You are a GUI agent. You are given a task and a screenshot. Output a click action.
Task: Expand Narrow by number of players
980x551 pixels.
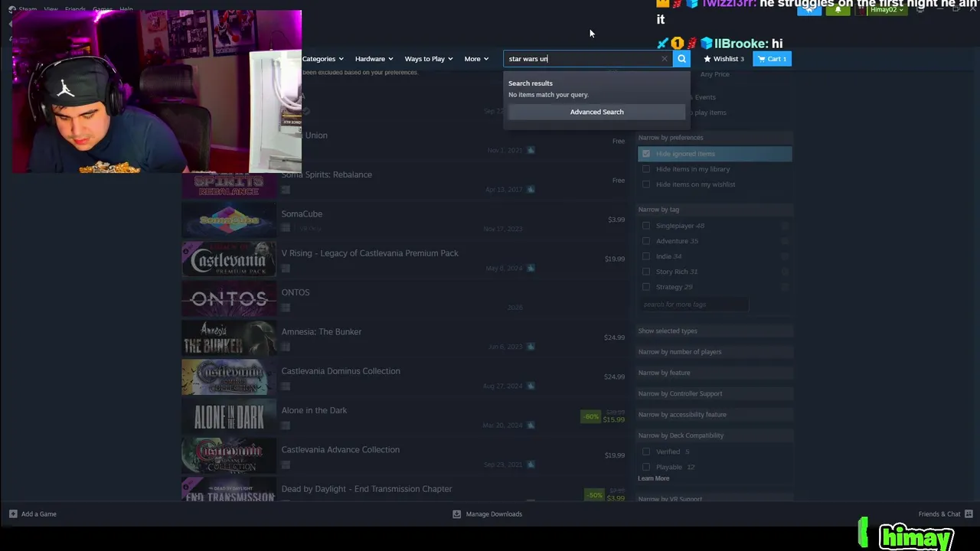pos(714,352)
